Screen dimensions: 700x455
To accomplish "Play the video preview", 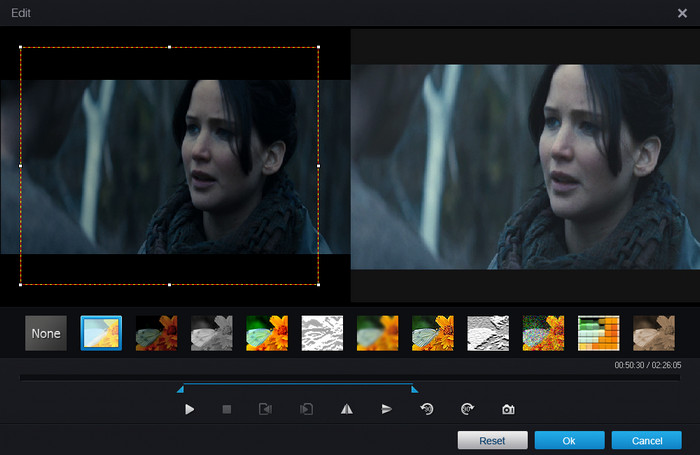I will [x=189, y=409].
